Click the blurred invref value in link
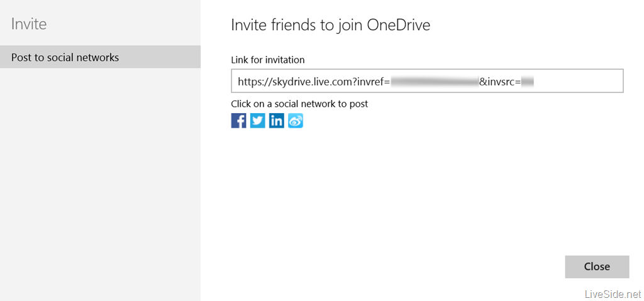The width and height of the screenshot is (644, 301). pyautogui.click(x=434, y=81)
